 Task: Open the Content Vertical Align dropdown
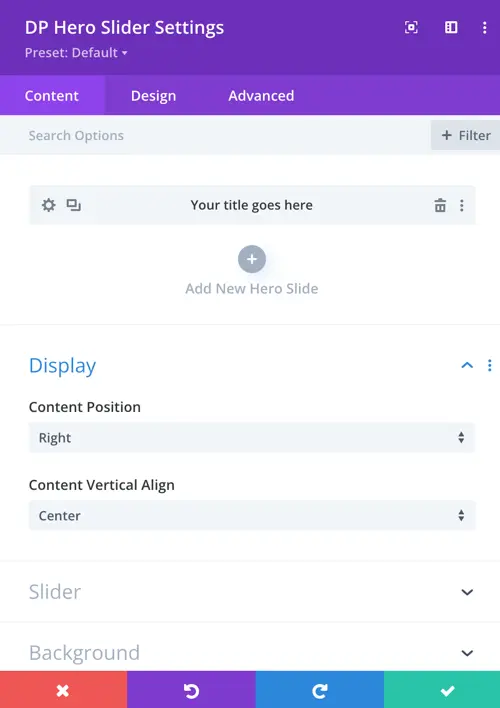[x=252, y=515]
